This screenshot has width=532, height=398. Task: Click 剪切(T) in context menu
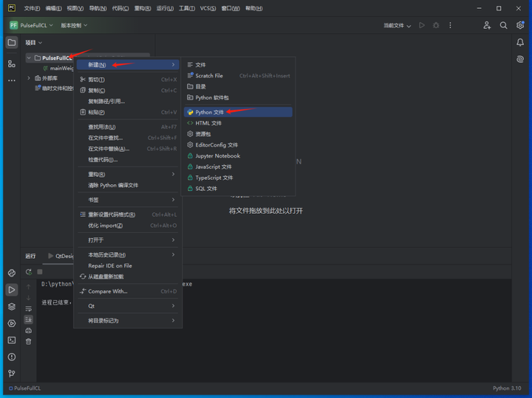click(x=128, y=79)
